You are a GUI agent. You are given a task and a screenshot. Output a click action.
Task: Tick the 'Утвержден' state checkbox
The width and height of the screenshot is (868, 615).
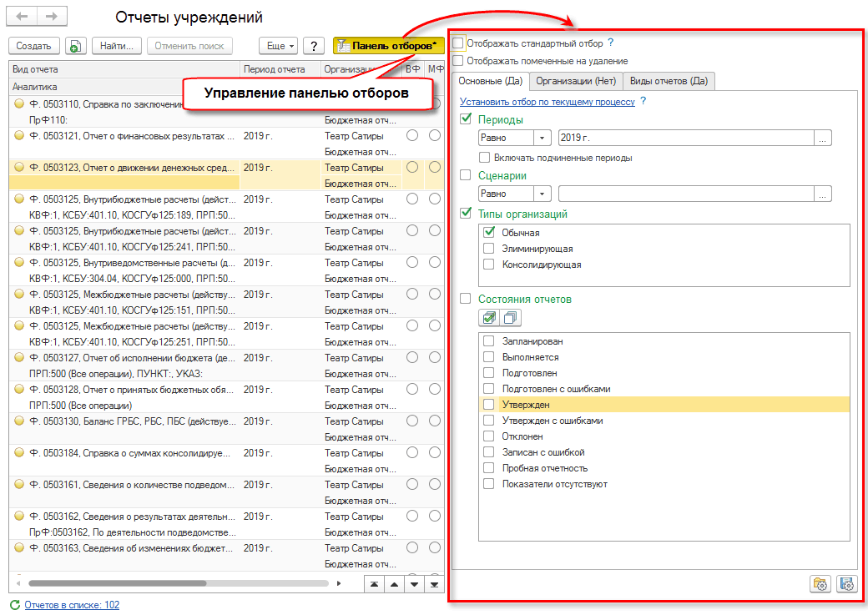coord(488,405)
